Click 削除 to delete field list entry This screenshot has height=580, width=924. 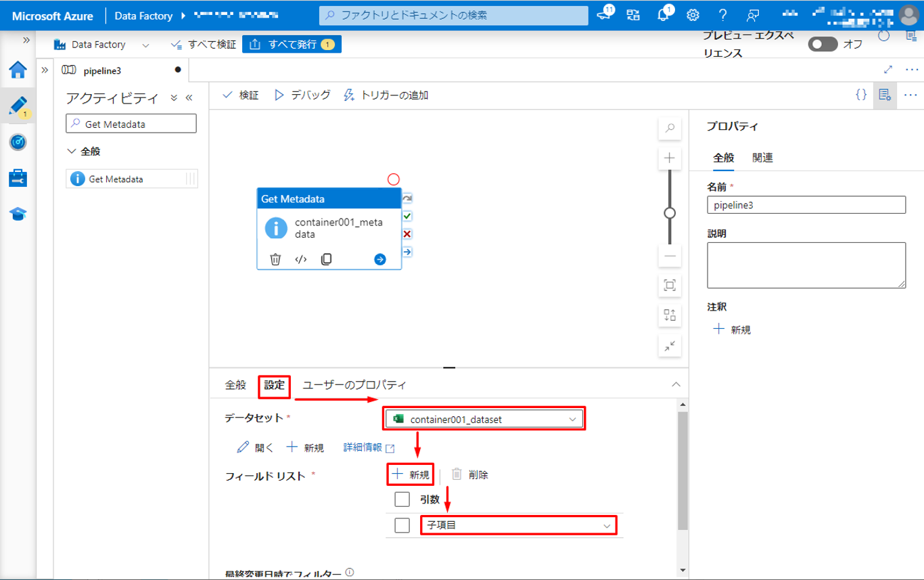[x=469, y=474]
